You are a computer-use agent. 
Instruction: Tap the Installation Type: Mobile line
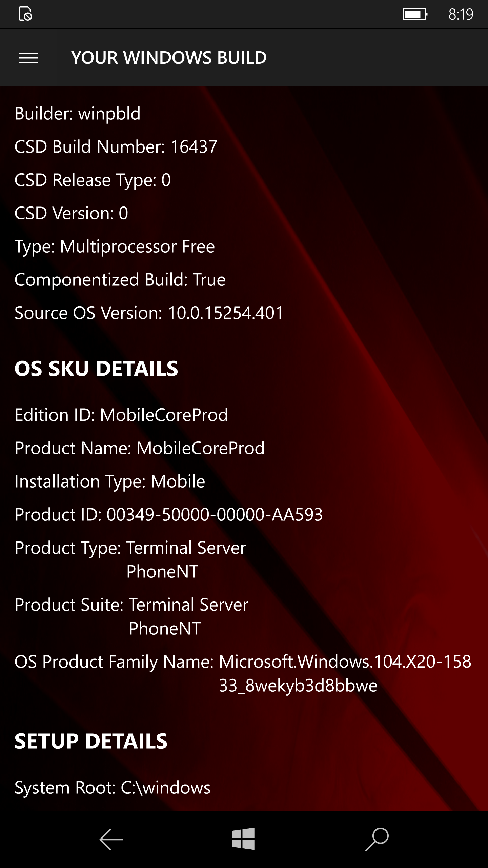pyautogui.click(x=110, y=481)
